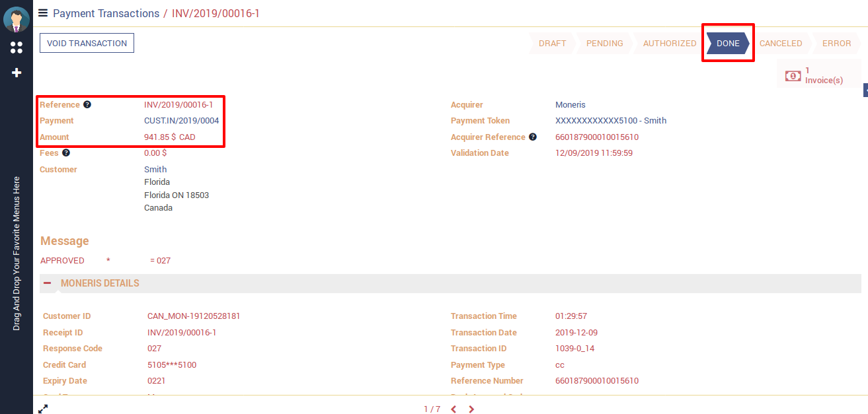
Task: Toggle the hamburger menu icon
Action: pos(43,13)
